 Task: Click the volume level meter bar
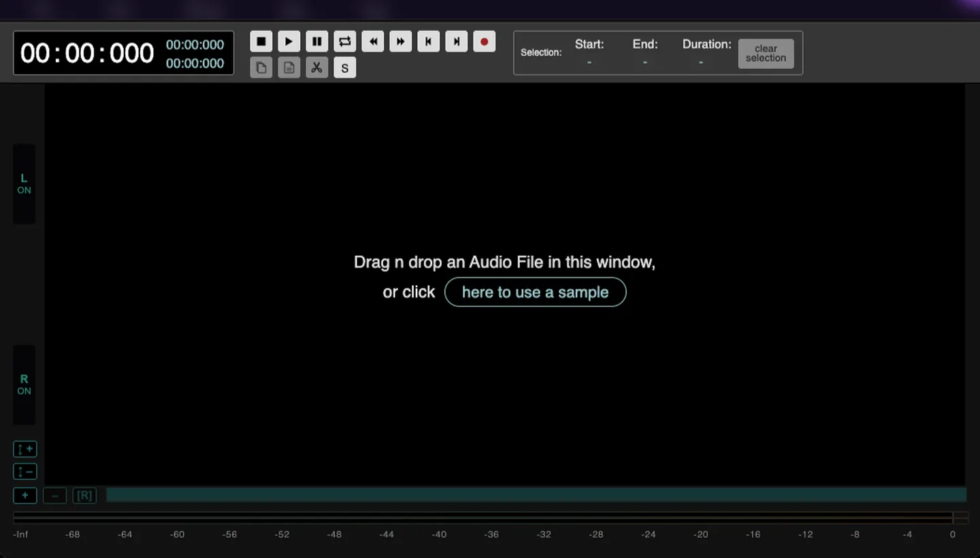click(490, 518)
